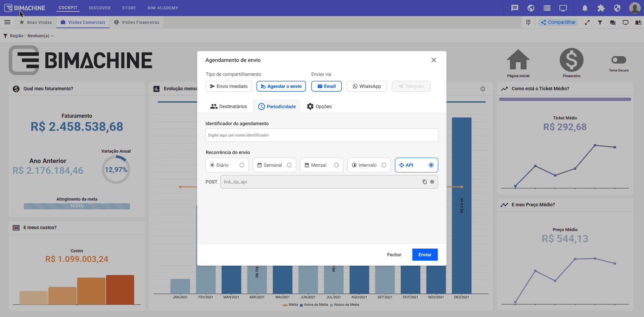Open the BIM ACADEMY menu
644x317 pixels.
(163, 8)
